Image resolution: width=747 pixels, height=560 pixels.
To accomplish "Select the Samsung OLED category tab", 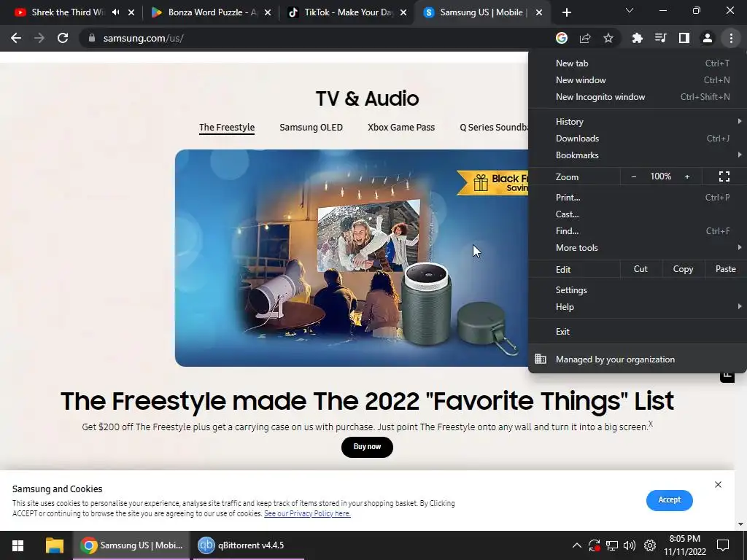I will point(311,127).
